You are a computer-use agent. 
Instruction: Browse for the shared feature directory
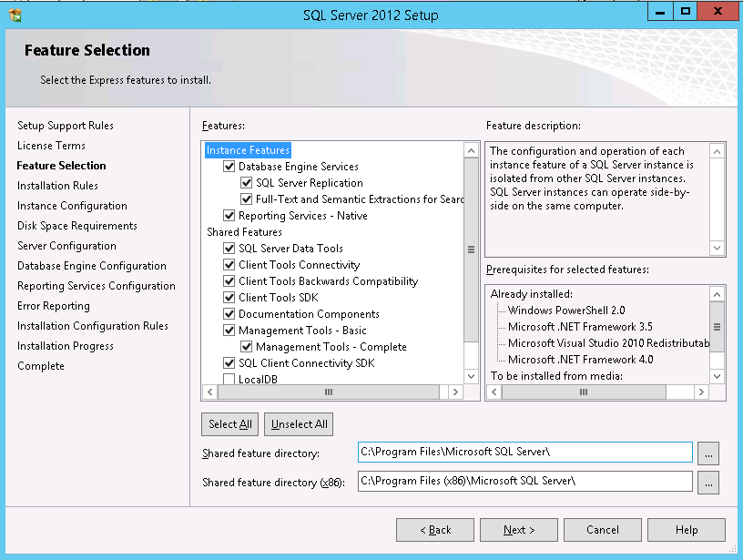point(708,453)
